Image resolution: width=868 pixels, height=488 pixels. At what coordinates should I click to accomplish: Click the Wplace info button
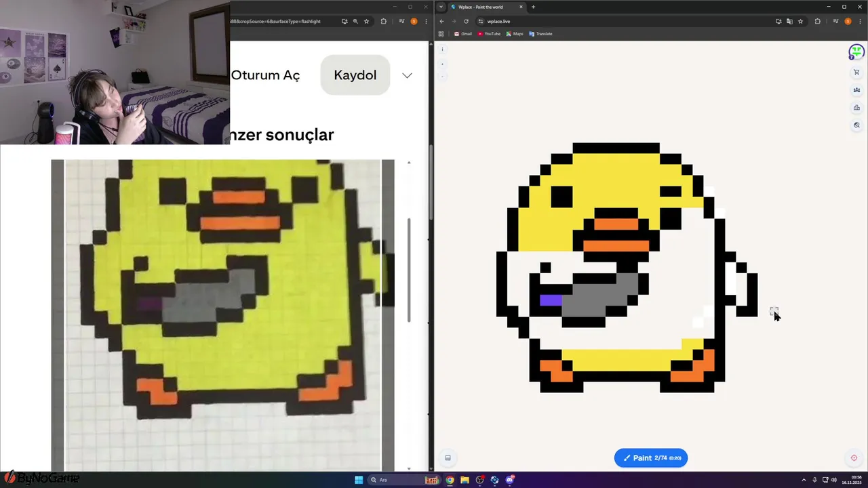tap(442, 49)
